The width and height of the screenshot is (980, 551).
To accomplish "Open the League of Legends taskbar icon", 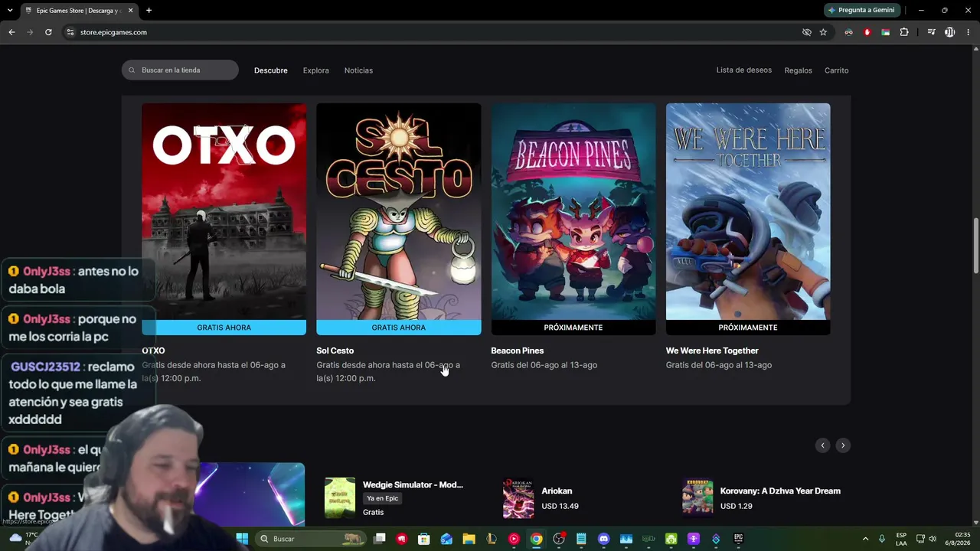I will tap(492, 539).
